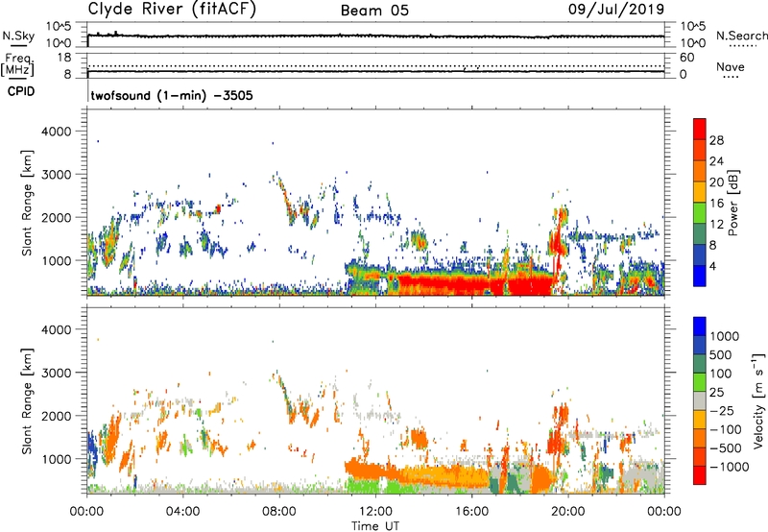This screenshot has height=532, width=768.
Task: Click the '18' frequency axis tick
Action: point(64,58)
